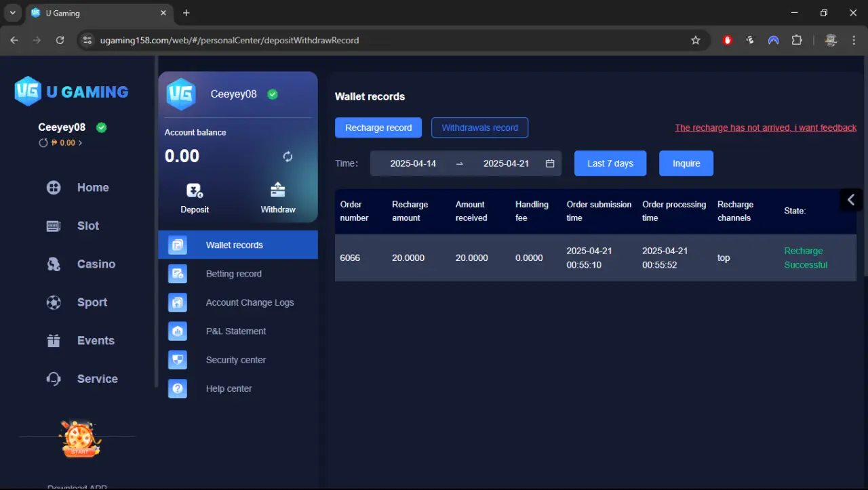The height and width of the screenshot is (490, 868).
Task: Open the Sport section icon
Action: click(x=54, y=302)
